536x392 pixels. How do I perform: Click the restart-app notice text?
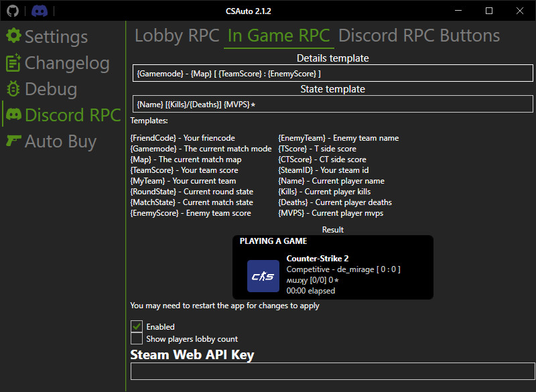[224, 306]
